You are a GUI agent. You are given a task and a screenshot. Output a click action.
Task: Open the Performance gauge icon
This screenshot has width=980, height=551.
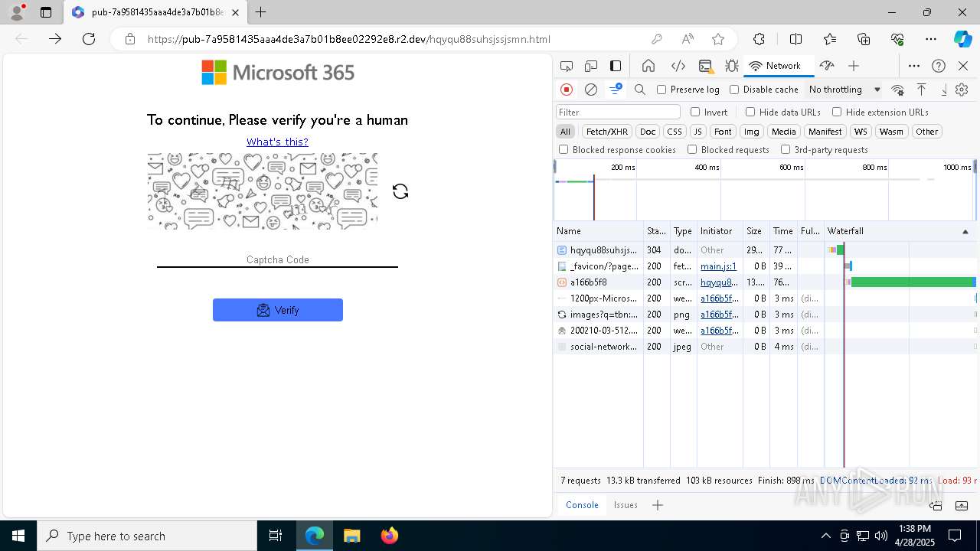pyautogui.click(x=826, y=66)
